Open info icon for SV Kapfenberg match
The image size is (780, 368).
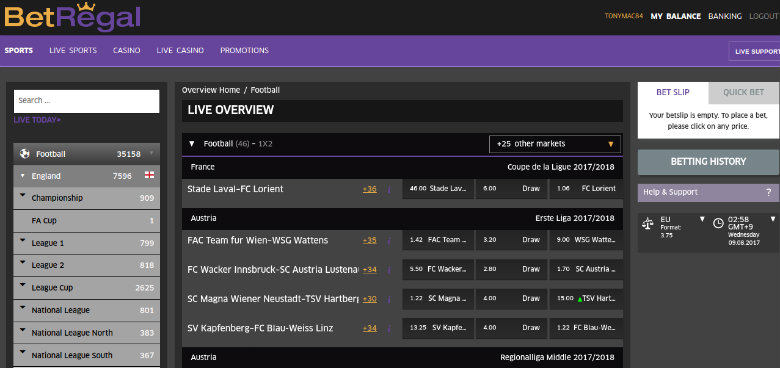(389, 328)
